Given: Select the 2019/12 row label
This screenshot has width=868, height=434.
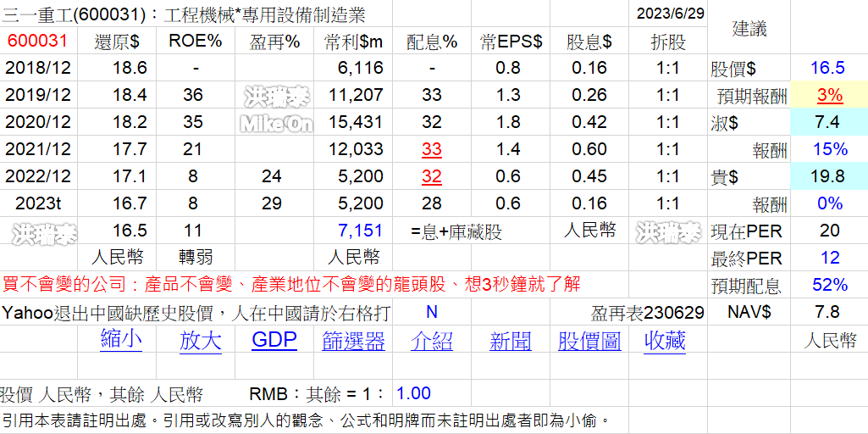Looking at the screenshot, I should coord(37,95).
